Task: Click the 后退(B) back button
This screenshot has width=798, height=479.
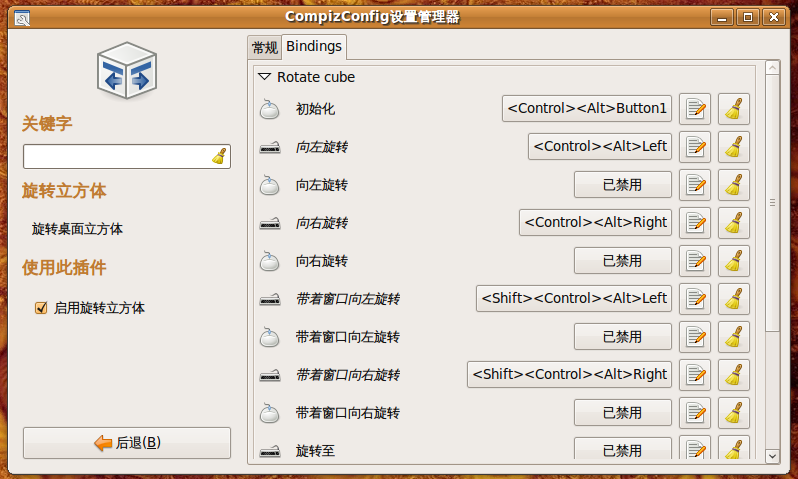Action: pyautogui.click(x=127, y=443)
